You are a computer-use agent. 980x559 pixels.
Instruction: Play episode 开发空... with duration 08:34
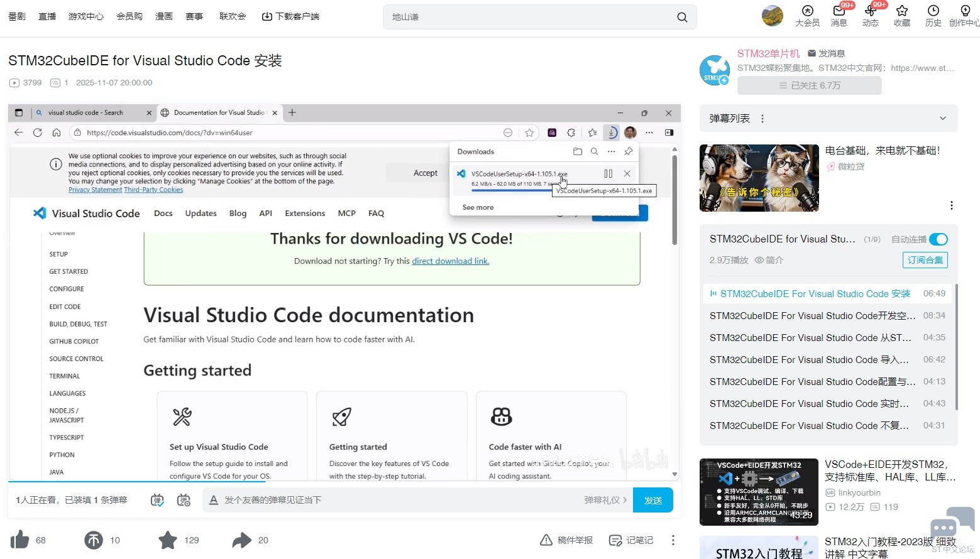[x=828, y=315]
